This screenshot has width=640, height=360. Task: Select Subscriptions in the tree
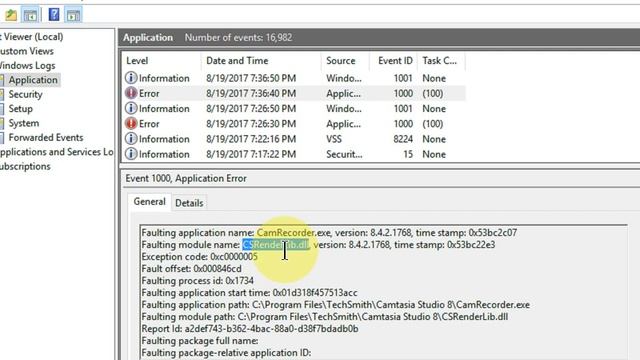[x=25, y=167]
